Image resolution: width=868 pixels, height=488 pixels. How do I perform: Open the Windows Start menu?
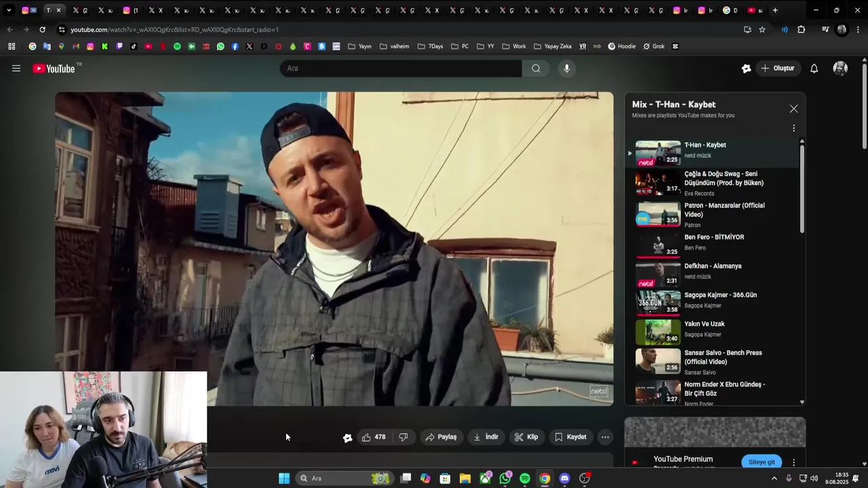[x=284, y=479]
